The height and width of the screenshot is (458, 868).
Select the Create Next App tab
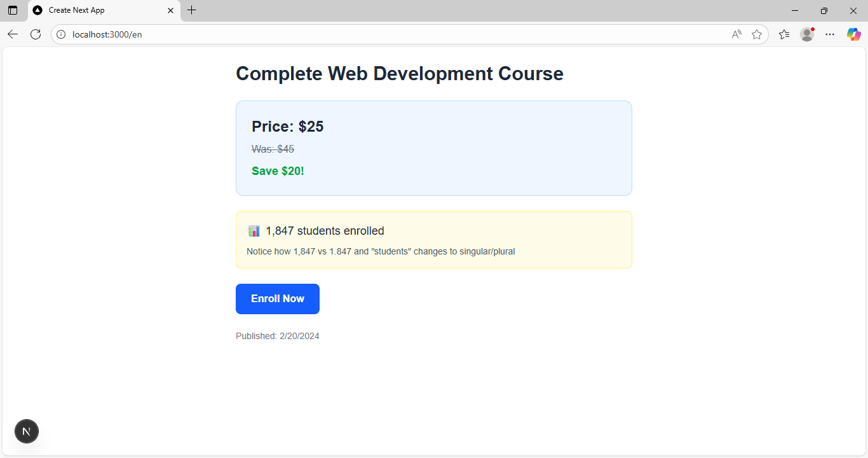(95, 10)
